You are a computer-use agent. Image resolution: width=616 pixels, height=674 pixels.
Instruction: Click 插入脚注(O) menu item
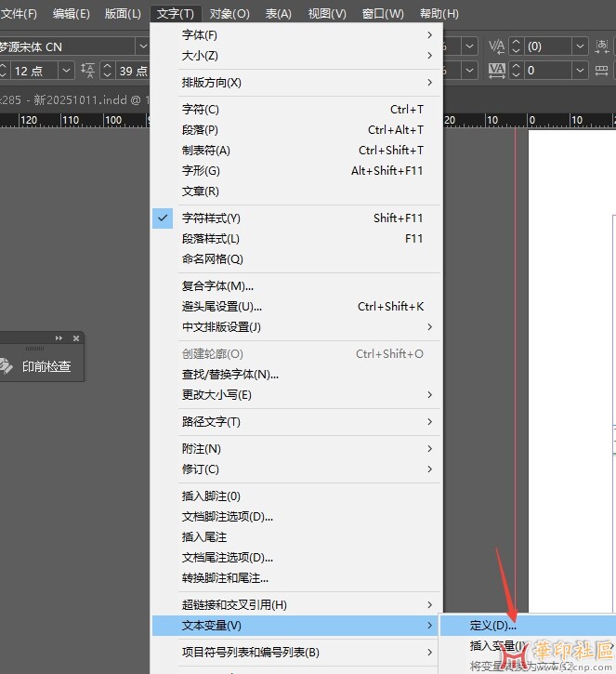point(211,496)
